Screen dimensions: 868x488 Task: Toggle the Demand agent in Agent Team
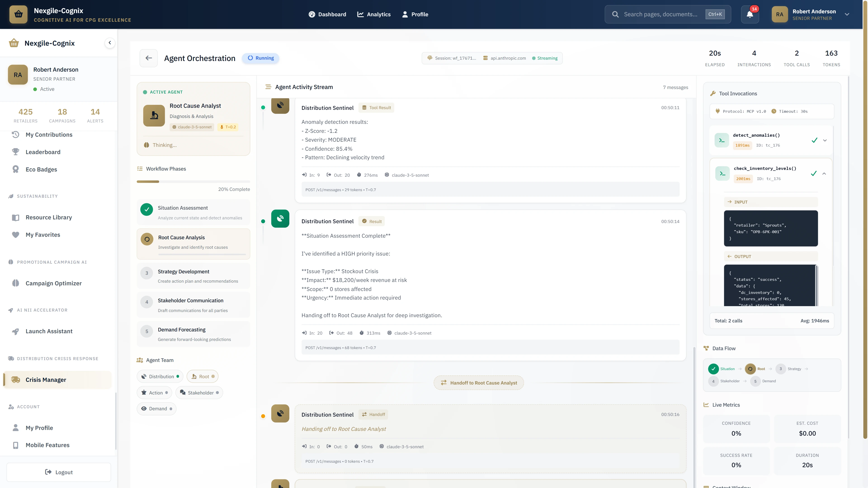pos(156,408)
